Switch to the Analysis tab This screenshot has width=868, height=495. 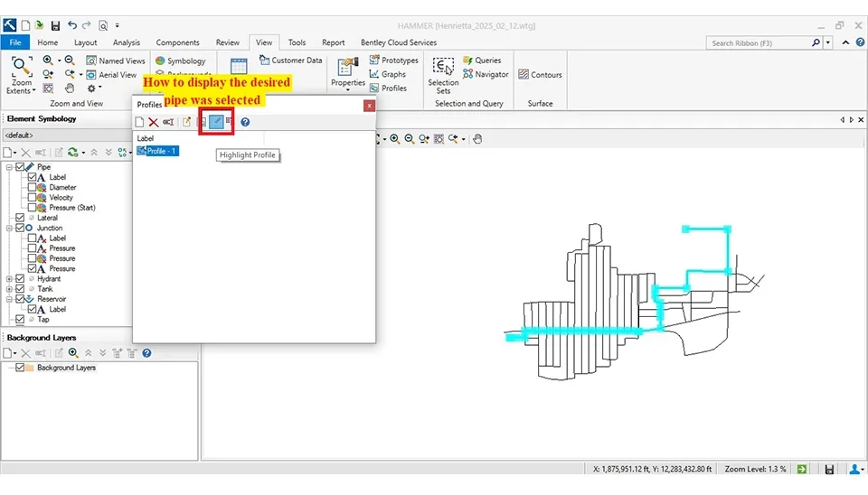tap(127, 42)
